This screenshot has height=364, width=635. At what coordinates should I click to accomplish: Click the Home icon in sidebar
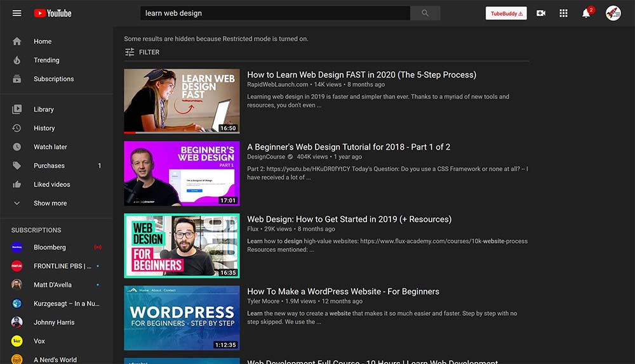click(x=17, y=41)
